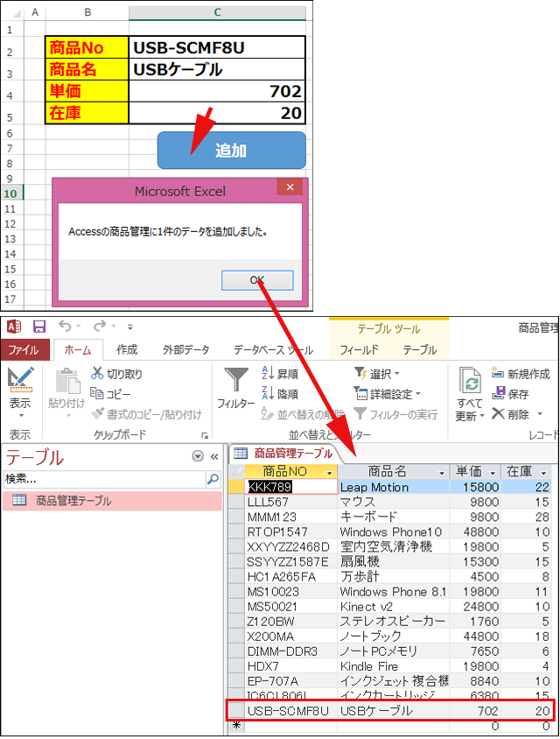Click the 新規作成 new record icon
Viewport: 560px width, 739px height.
(x=498, y=374)
